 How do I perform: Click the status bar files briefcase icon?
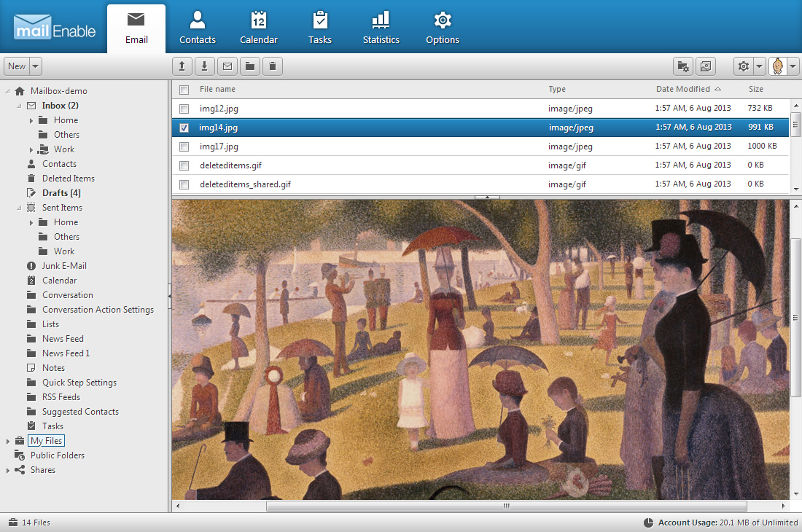[13, 523]
